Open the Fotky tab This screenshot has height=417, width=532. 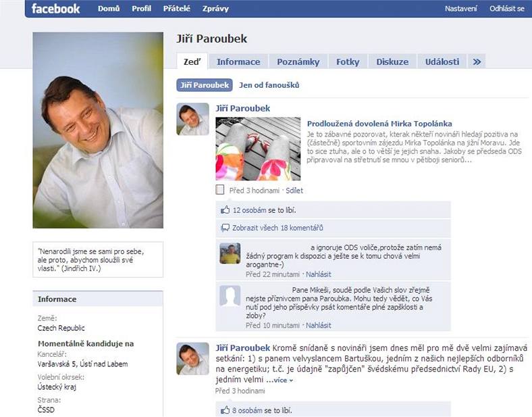coord(348,62)
